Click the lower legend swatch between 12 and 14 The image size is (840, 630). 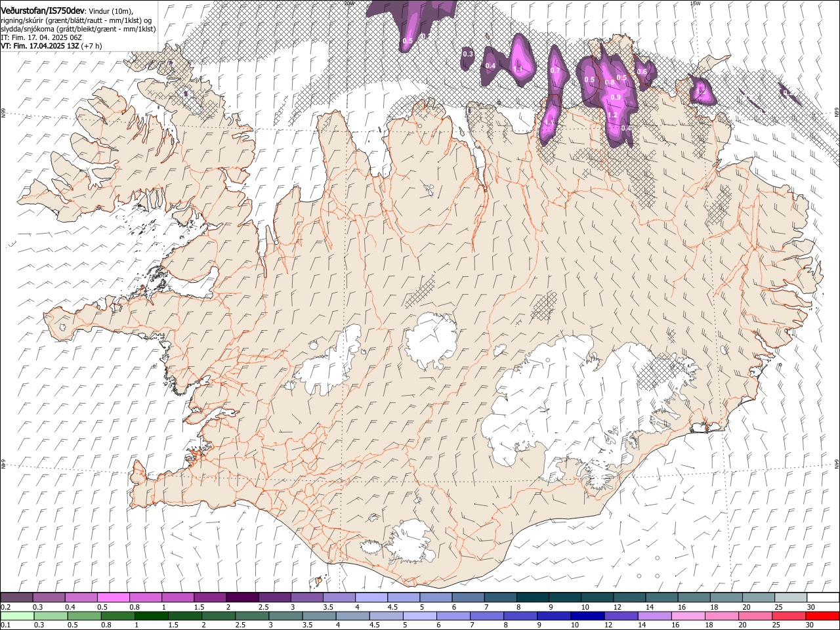[x=620, y=616]
